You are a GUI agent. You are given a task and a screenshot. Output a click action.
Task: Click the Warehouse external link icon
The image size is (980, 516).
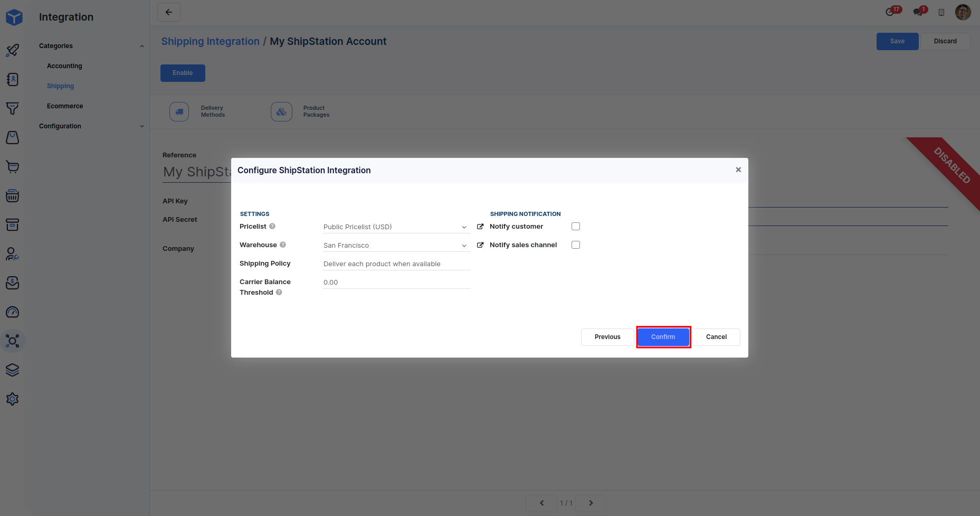(x=480, y=245)
